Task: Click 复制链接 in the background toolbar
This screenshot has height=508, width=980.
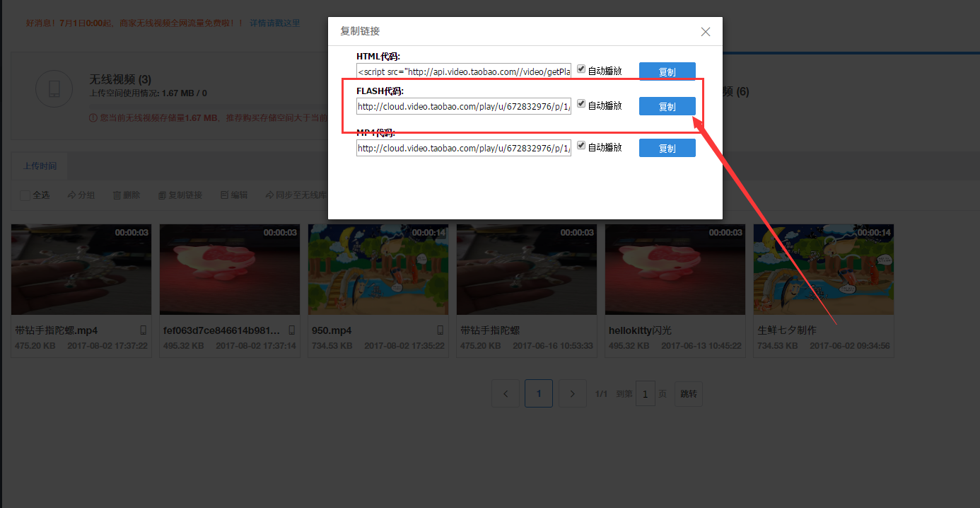Action: click(x=180, y=195)
